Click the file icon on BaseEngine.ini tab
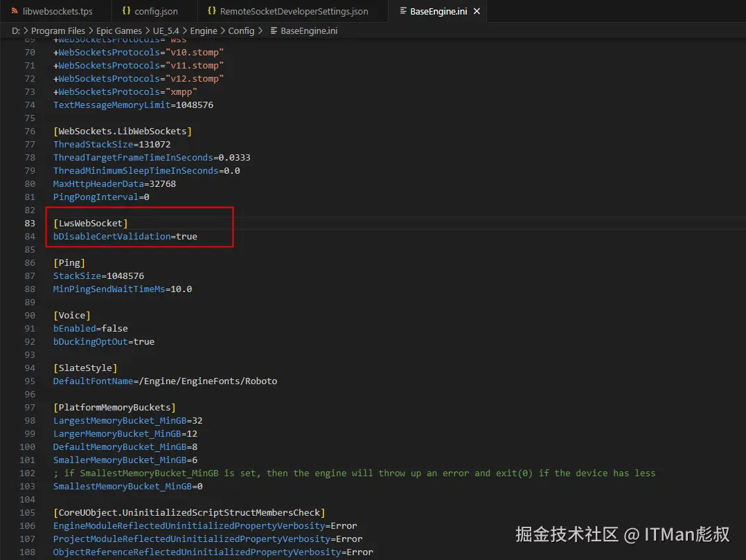The image size is (746, 560). (403, 10)
